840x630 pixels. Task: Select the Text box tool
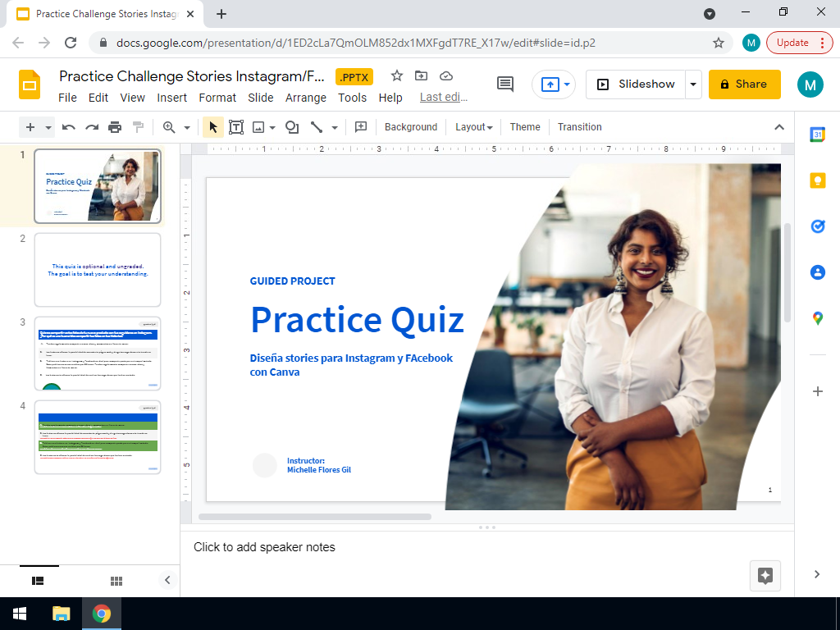tap(236, 127)
